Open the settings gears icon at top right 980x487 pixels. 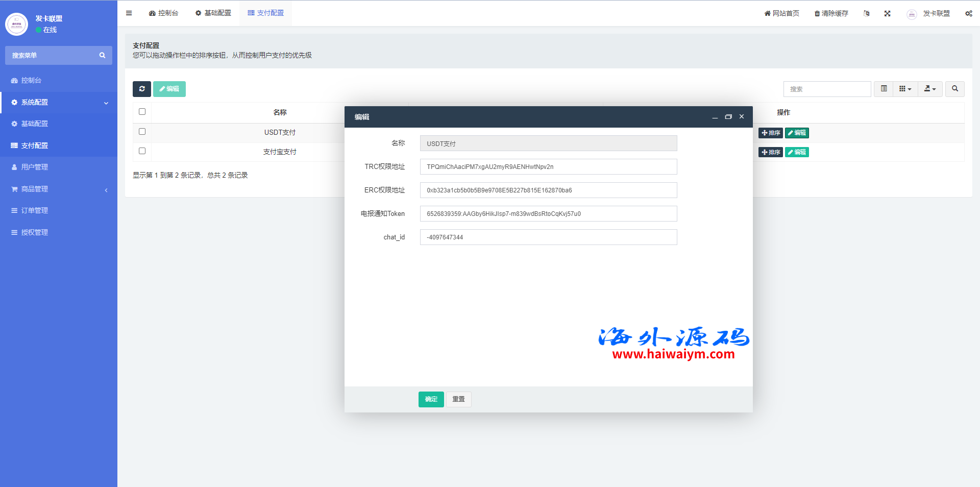tap(968, 14)
